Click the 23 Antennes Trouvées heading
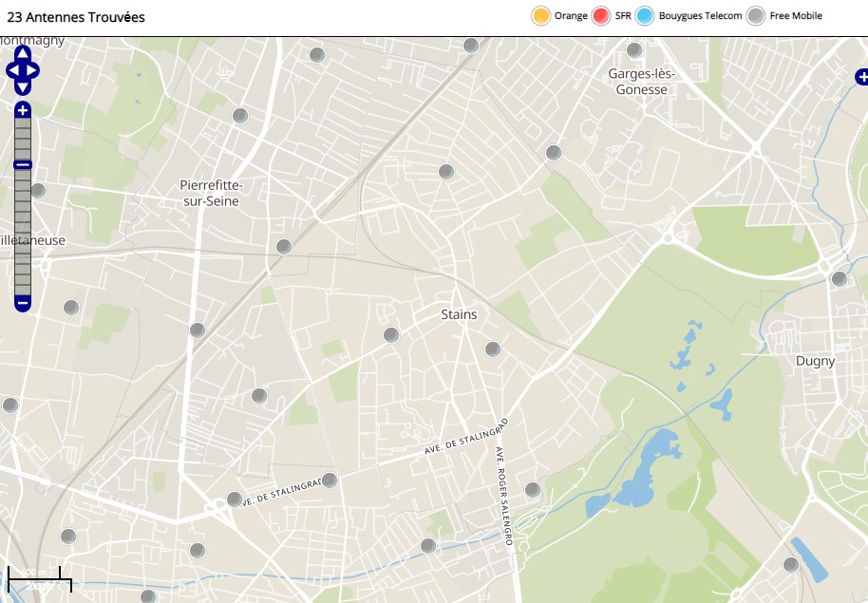 click(x=76, y=17)
